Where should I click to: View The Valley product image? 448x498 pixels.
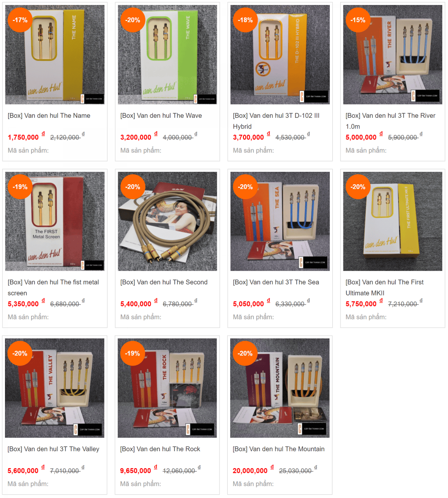coord(55,388)
